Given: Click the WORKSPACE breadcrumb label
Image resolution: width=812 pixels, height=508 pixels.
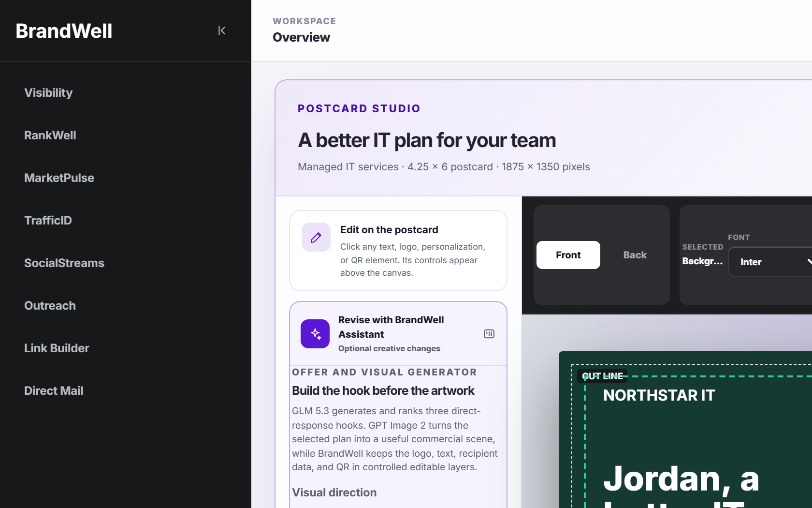Looking at the screenshot, I should [304, 21].
